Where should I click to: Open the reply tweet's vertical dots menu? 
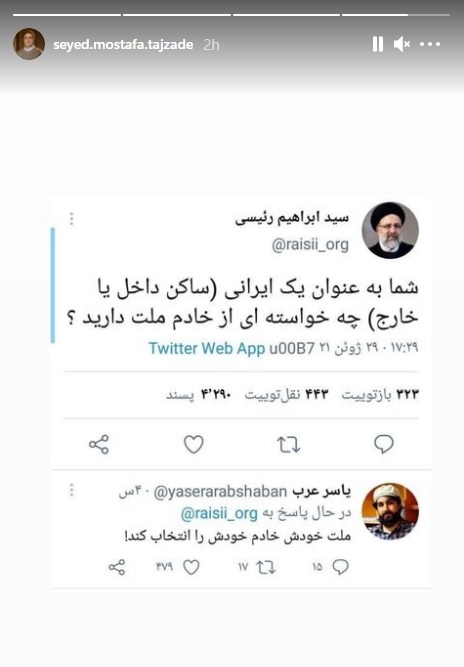point(71,490)
